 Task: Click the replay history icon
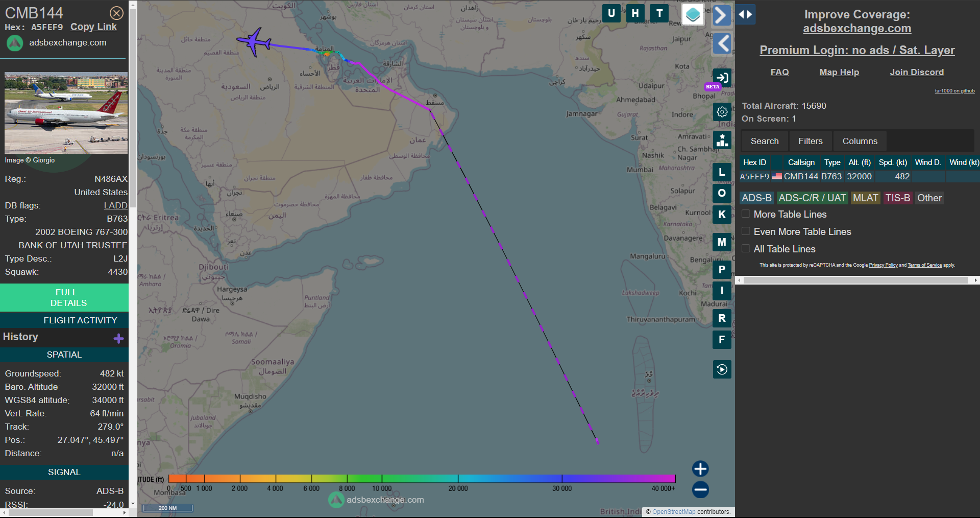tap(722, 369)
